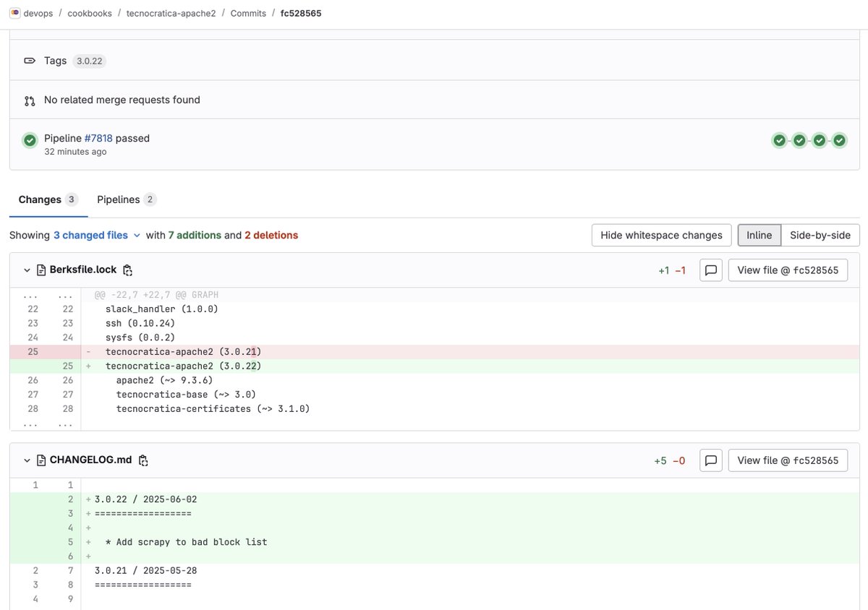View Berksfile.lock at fc528565
868x610 pixels.
coord(788,270)
